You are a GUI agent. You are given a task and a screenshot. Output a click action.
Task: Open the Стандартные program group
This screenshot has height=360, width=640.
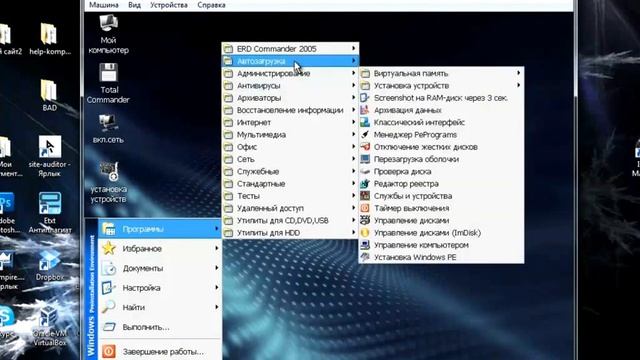pyautogui.click(x=290, y=184)
